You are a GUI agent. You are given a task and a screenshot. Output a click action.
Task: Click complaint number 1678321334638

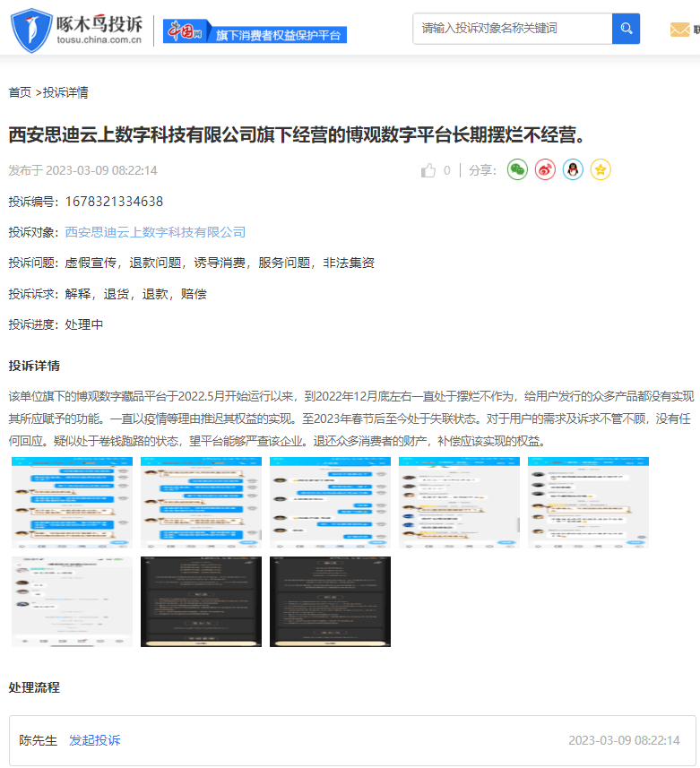click(x=114, y=202)
